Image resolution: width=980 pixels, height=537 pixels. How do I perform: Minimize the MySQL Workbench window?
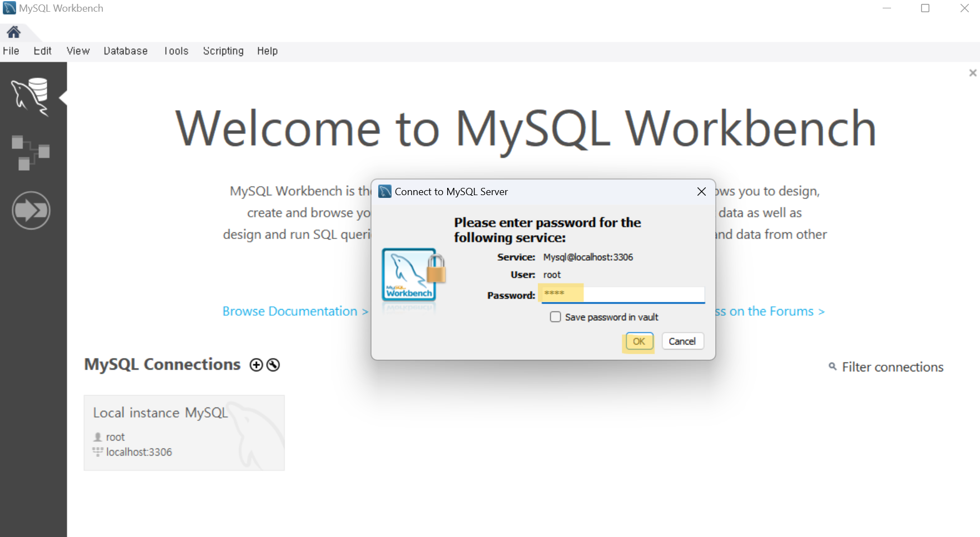pyautogui.click(x=887, y=8)
